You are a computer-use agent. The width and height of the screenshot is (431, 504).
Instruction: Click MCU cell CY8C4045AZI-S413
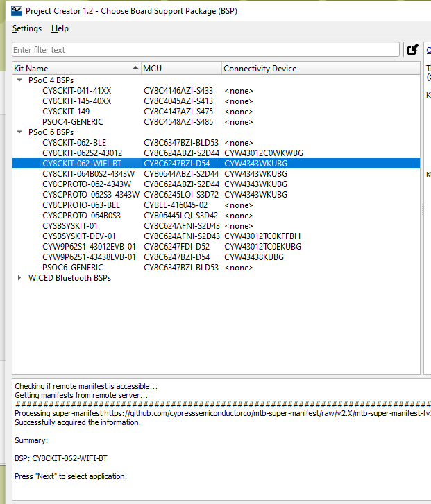(178, 101)
